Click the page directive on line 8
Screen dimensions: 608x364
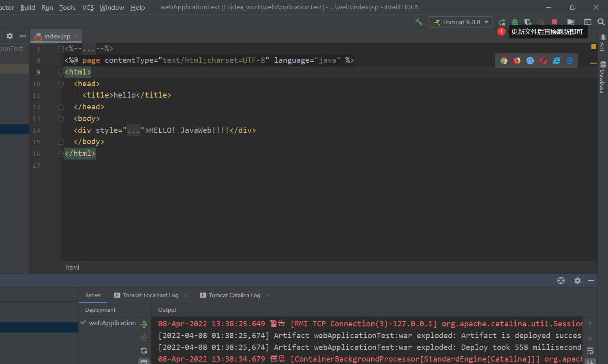click(x=209, y=60)
